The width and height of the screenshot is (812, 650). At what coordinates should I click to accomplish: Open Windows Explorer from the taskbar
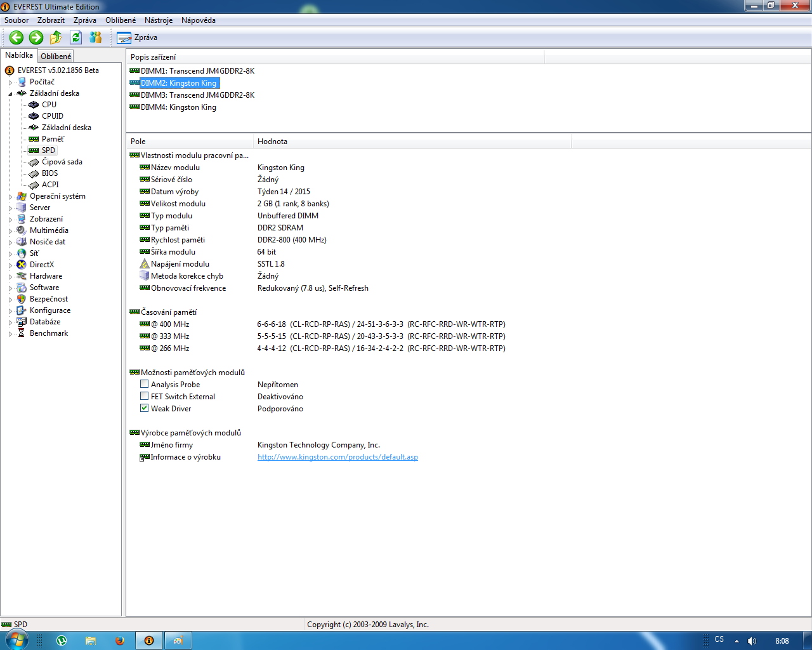[x=91, y=640]
